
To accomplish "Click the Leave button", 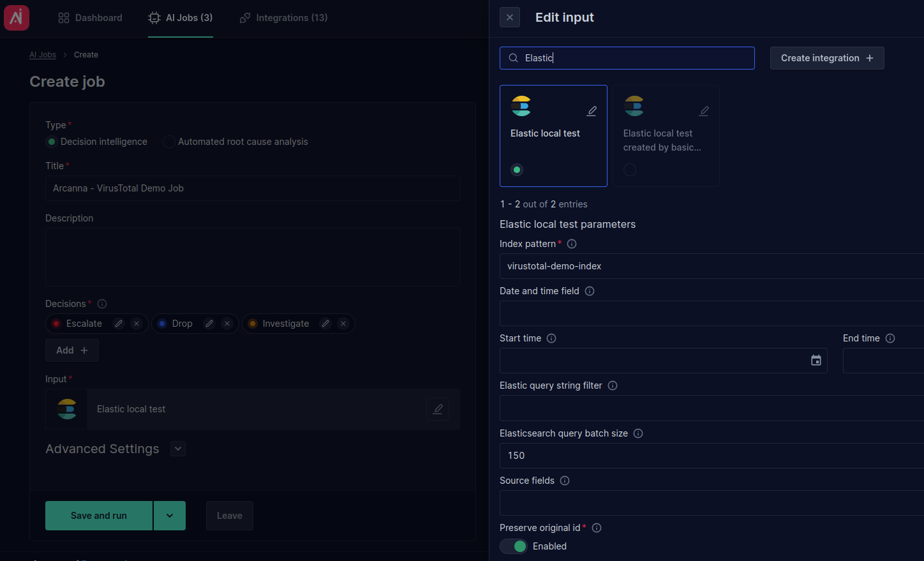I will (x=230, y=516).
